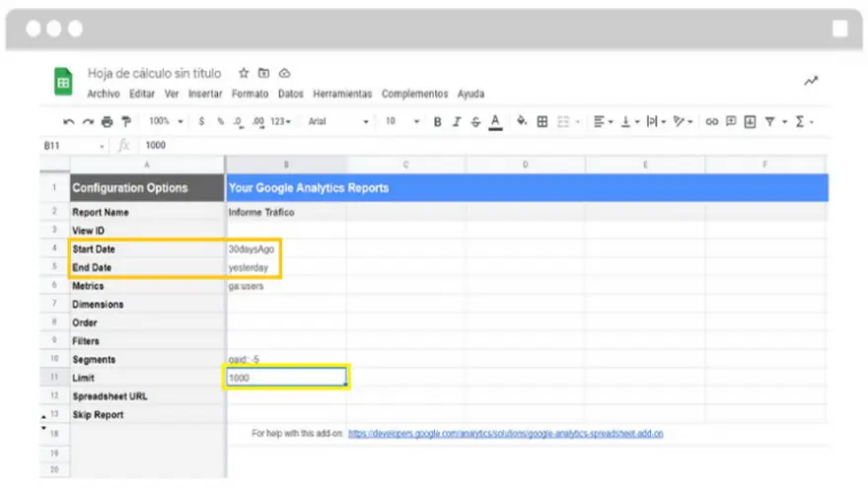Open the Editar menu
Viewport: 868px width, 488px height.
coord(142,94)
